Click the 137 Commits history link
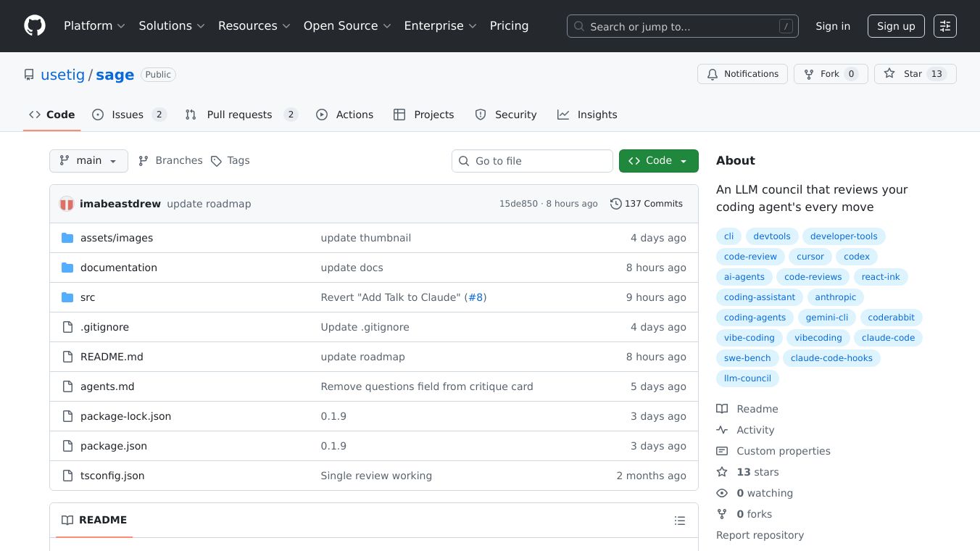This screenshot has height=551, width=980. click(647, 204)
